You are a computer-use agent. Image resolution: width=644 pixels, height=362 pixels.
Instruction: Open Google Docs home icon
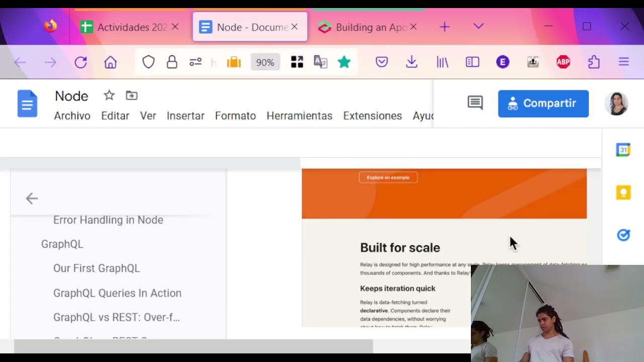(x=27, y=104)
